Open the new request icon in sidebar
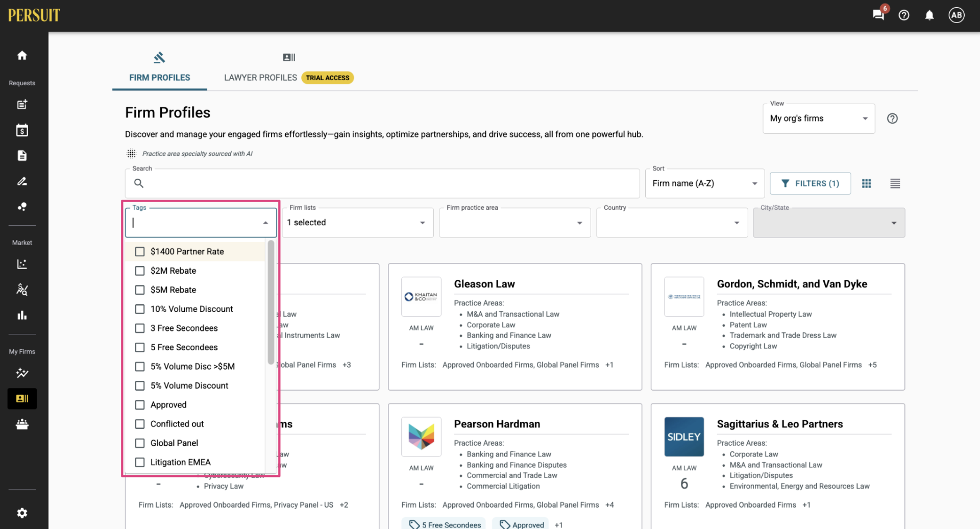This screenshot has width=980, height=529. [22, 105]
